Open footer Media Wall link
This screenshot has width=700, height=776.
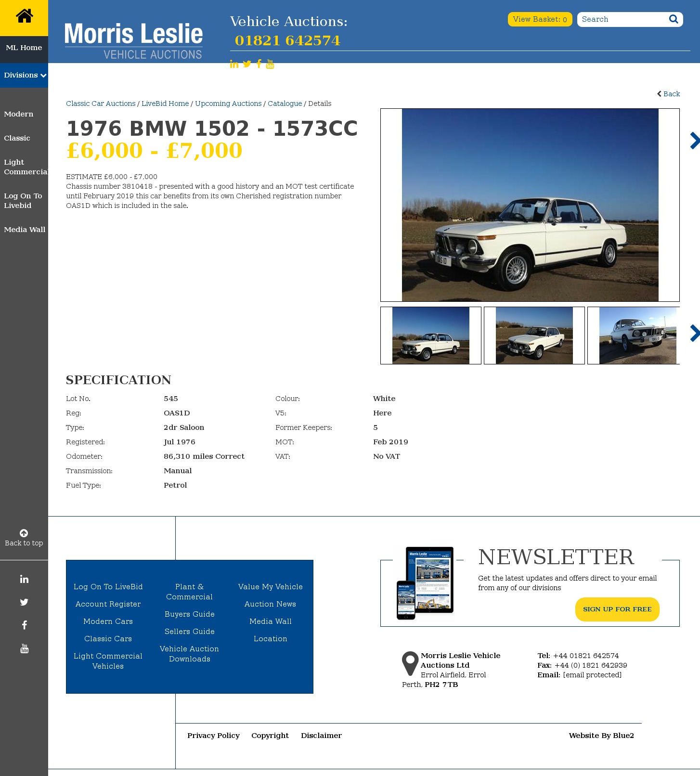pos(270,621)
